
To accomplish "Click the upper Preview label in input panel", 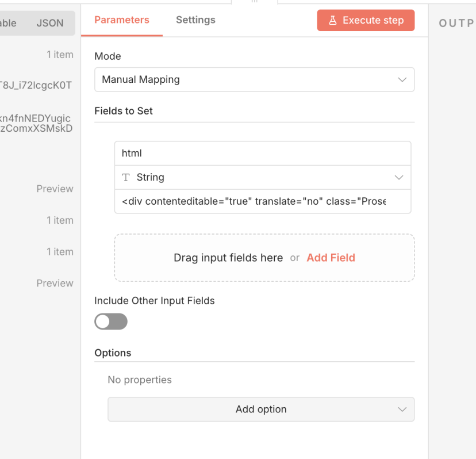I will [x=55, y=189].
